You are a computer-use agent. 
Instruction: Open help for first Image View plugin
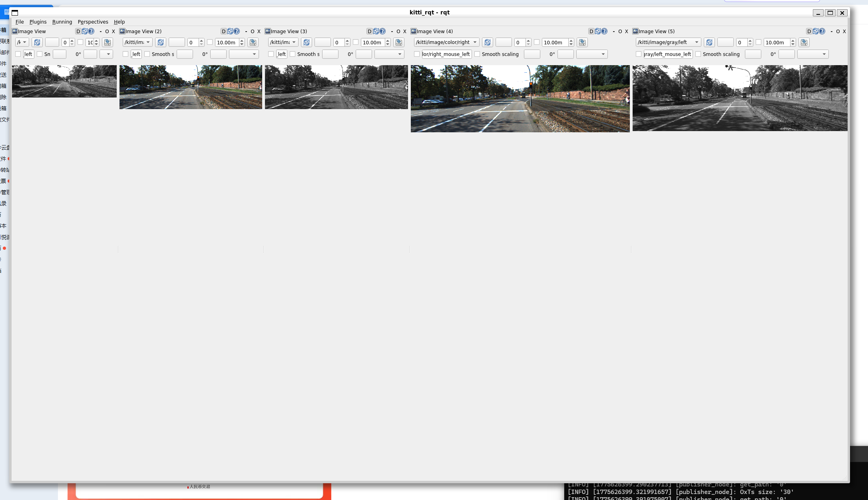coord(92,31)
